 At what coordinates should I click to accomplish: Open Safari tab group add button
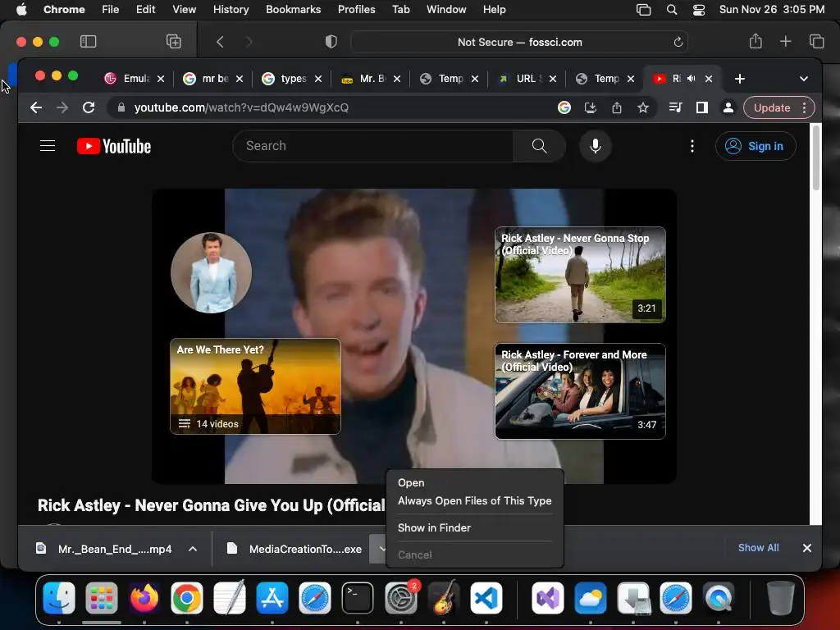174,42
